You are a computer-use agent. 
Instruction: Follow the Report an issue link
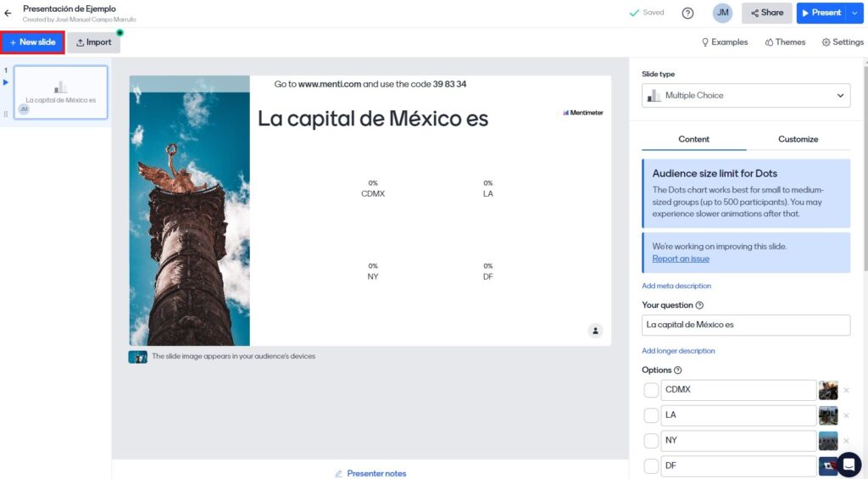pos(681,259)
